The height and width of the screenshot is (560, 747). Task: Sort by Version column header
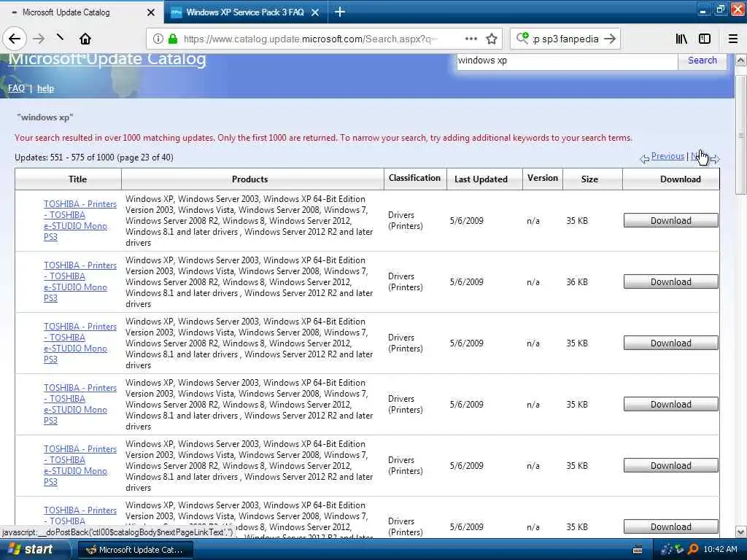[x=543, y=179]
